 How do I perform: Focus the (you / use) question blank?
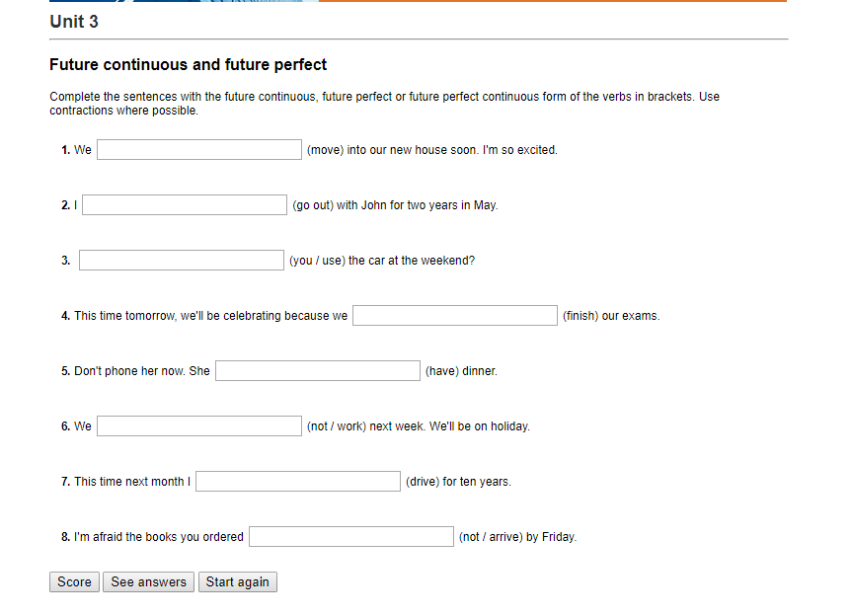(x=182, y=260)
